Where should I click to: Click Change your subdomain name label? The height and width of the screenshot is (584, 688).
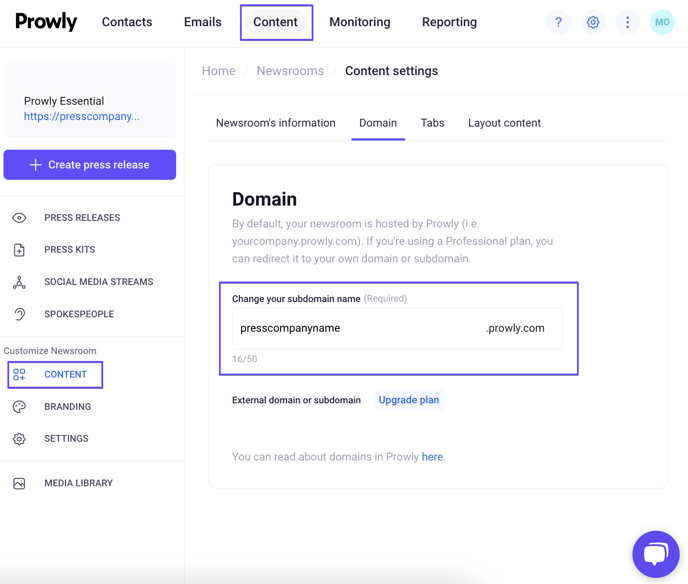click(x=296, y=299)
